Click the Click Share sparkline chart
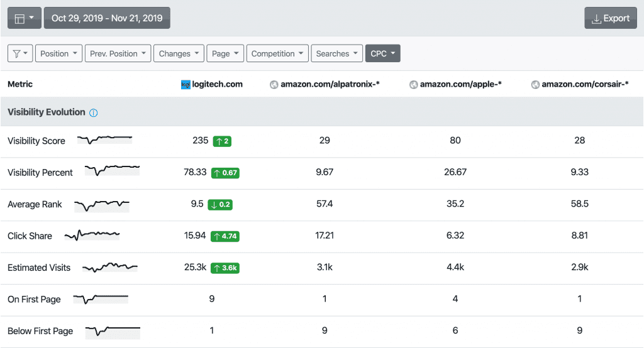 coord(92,235)
